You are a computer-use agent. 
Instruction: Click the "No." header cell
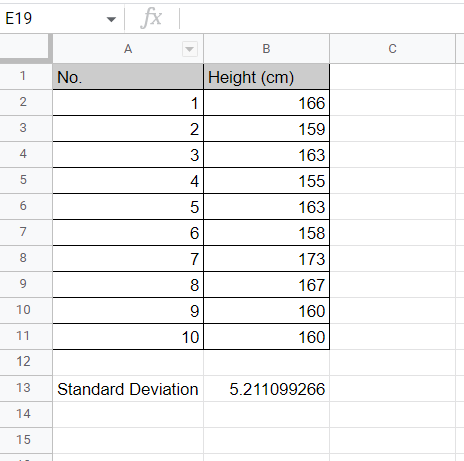128,77
